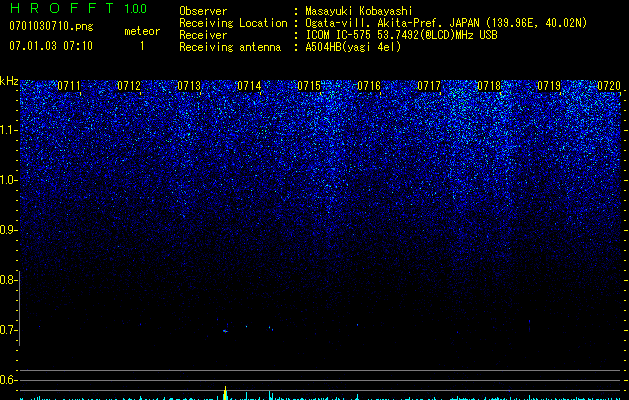Image resolution: width=629 pixels, height=400 pixels.
Task: Click the 0712 time marker
Action: click(x=129, y=86)
